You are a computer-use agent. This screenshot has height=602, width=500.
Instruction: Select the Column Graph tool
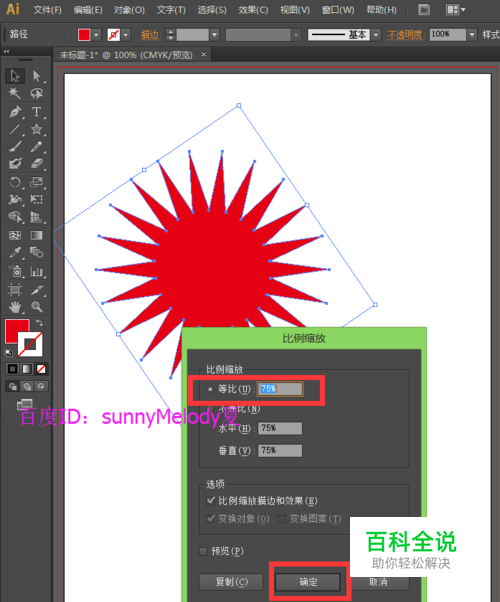click(36, 271)
